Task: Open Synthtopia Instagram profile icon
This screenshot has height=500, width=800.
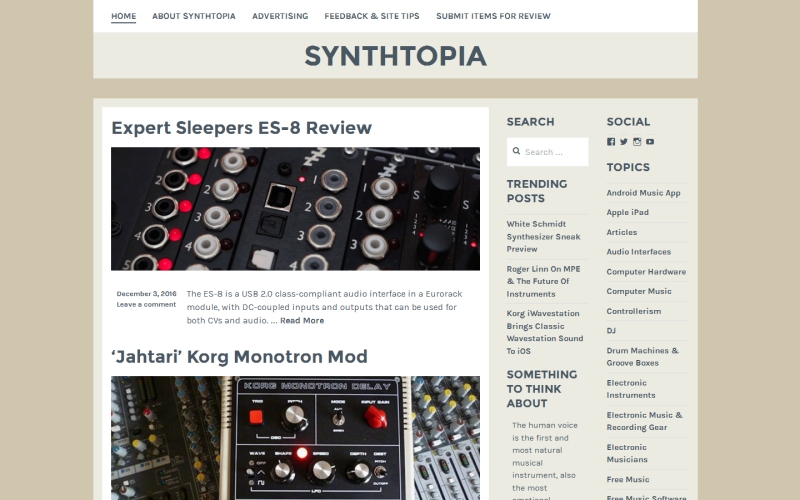Action: click(x=637, y=142)
